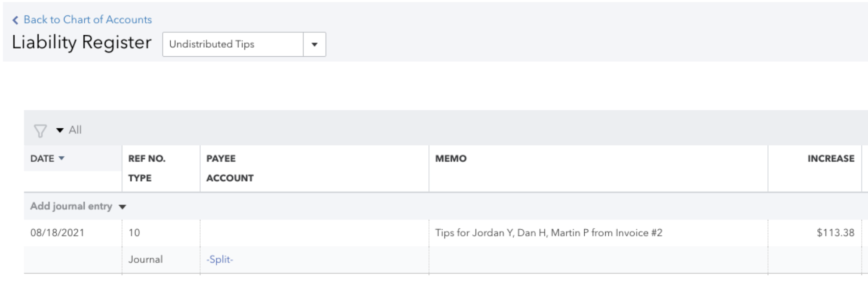Open the -Split- account link
This screenshot has width=868, height=298.
(x=219, y=259)
